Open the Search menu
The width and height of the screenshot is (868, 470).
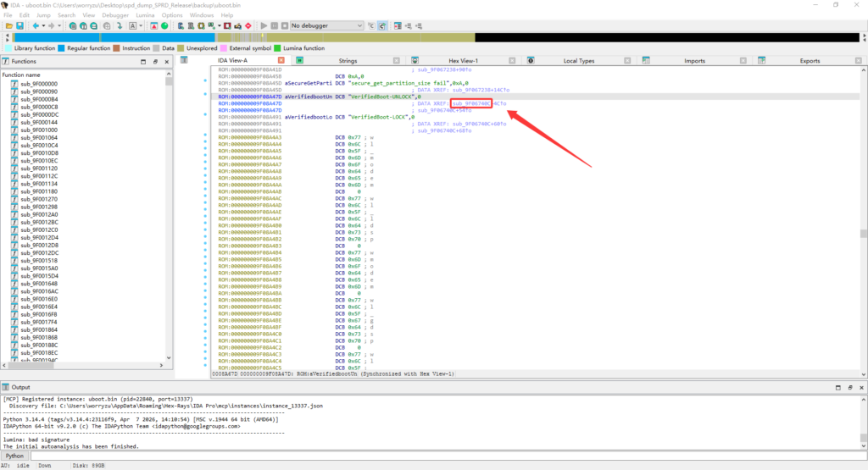66,15
